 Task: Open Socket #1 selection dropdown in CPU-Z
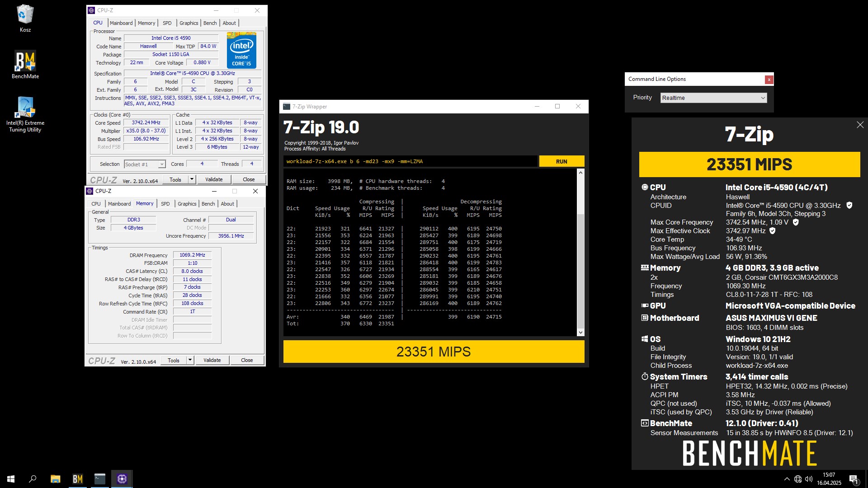tap(145, 164)
